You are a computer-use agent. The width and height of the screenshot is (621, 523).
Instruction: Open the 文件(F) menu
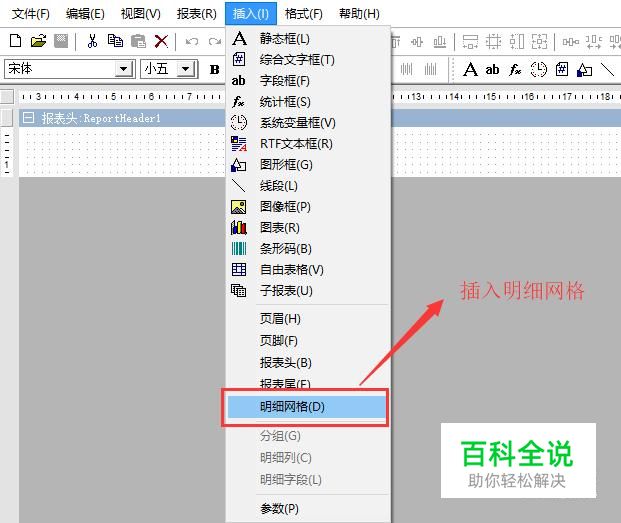31,14
